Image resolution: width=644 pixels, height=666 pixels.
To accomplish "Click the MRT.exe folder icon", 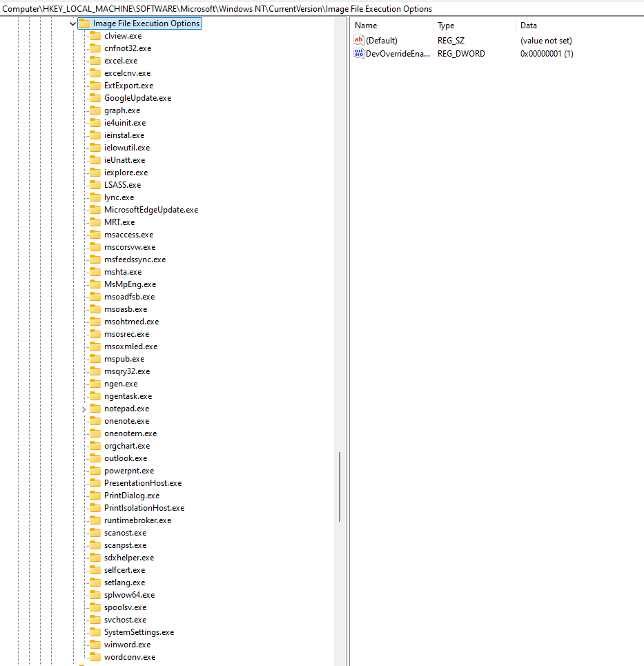I will click(95, 222).
